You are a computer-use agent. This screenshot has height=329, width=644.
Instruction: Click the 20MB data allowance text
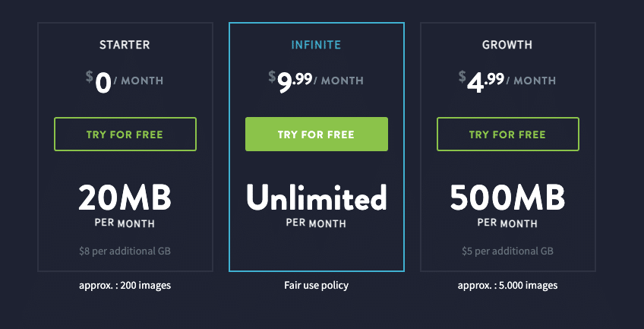(x=125, y=198)
